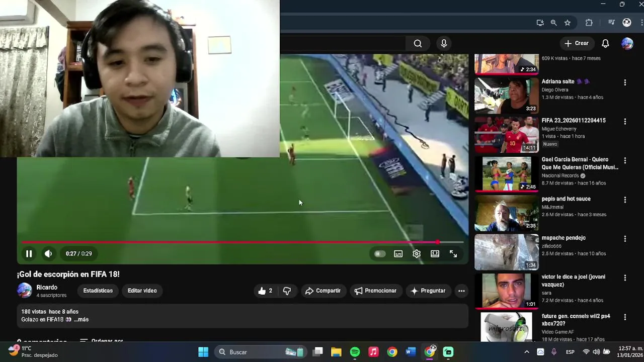Open pepis and hot sauce thumbnail

pyautogui.click(x=507, y=213)
